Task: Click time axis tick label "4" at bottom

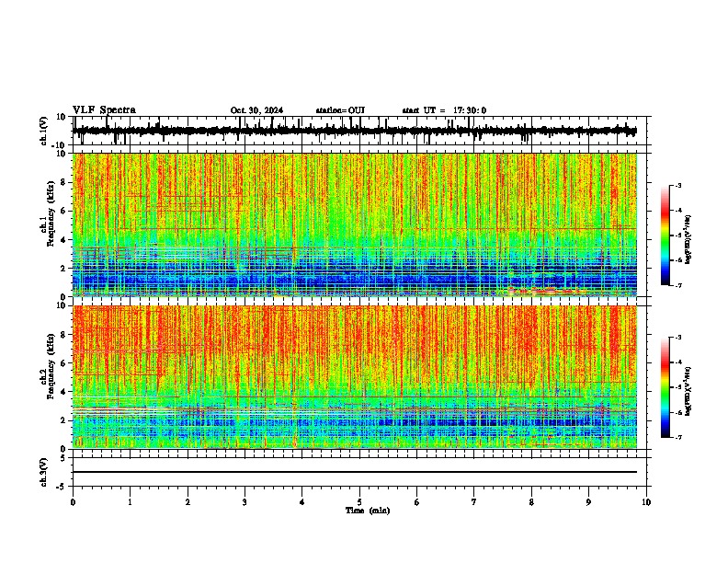Action: tap(302, 502)
